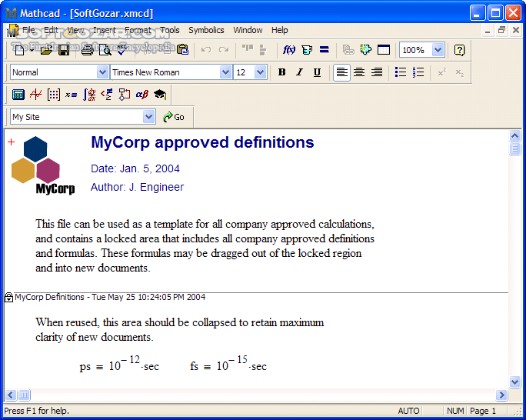Click the Save floppy disk icon
The width and height of the screenshot is (526, 420).
tap(64, 50)
